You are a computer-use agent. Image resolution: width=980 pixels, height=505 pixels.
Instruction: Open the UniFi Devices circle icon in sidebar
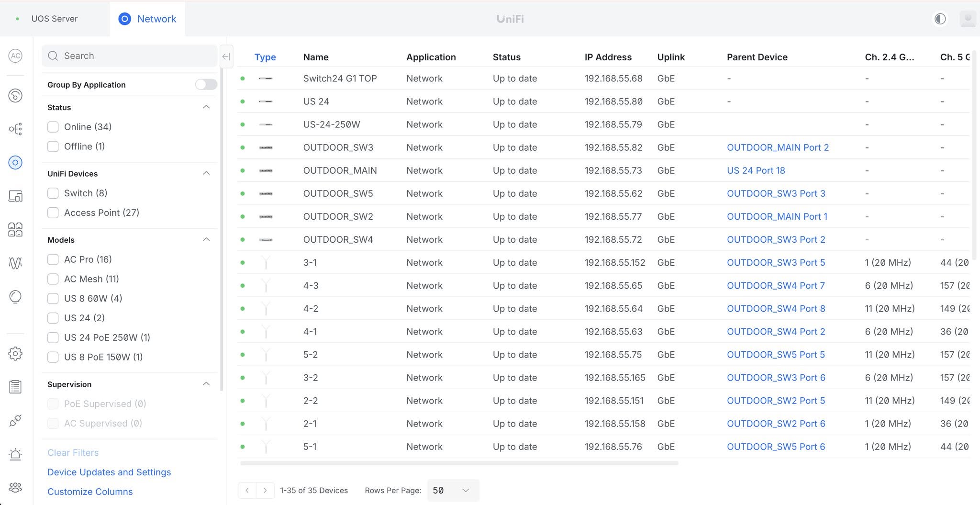15,162
